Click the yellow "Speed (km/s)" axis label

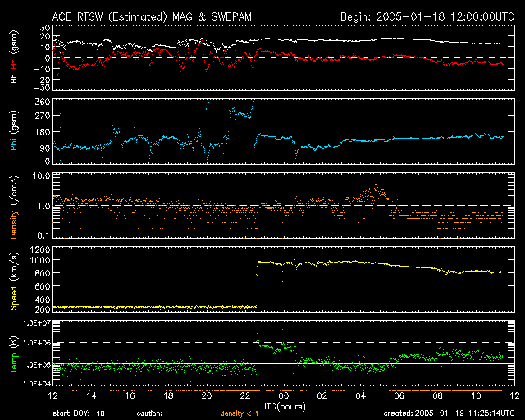pyautogui.click(x=14, y=281)
